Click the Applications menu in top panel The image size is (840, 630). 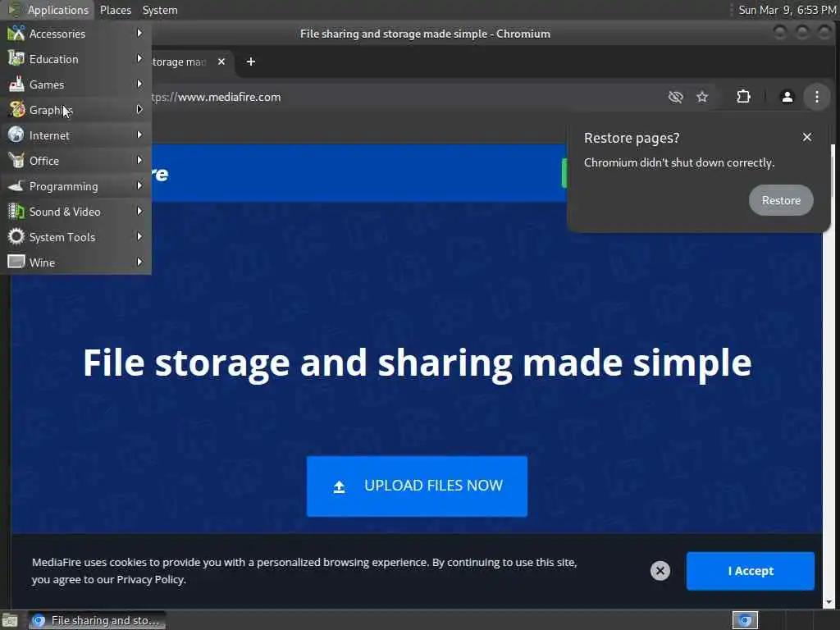[48, 10]
